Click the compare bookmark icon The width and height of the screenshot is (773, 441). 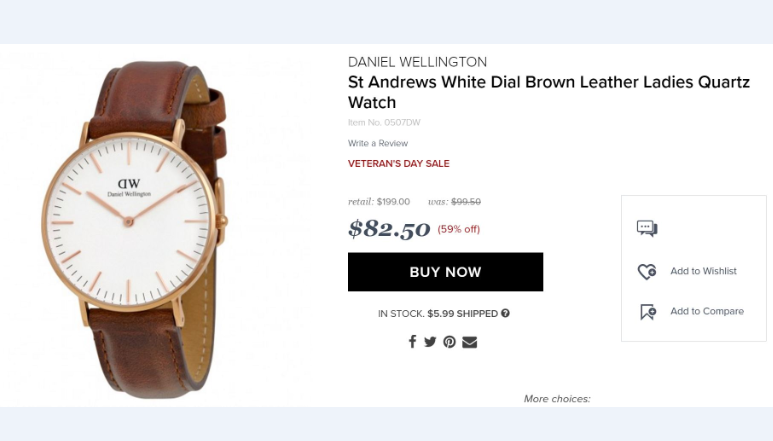pyautogui.click(x=647, y=312)
